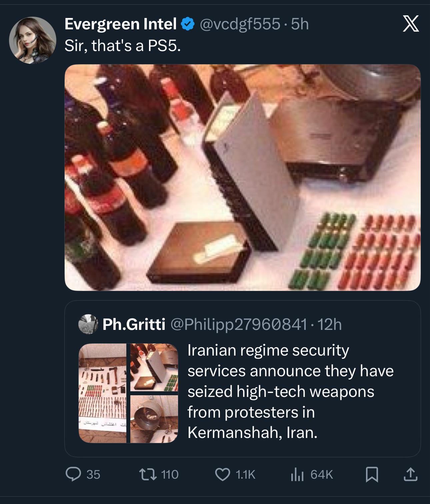The image size is (430, 504).
Task: Open quoted thumbnail of router and bottles
Action: (154, 367)
